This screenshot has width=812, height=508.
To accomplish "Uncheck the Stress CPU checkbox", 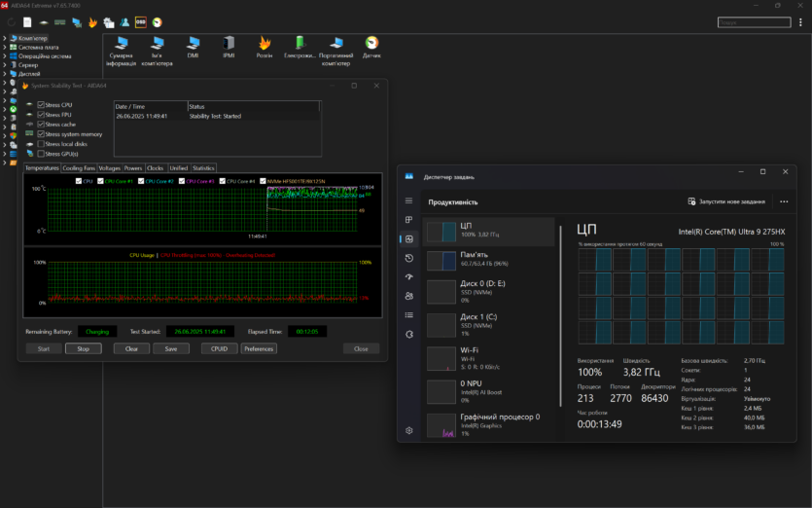I will click(x=41, y=105).
